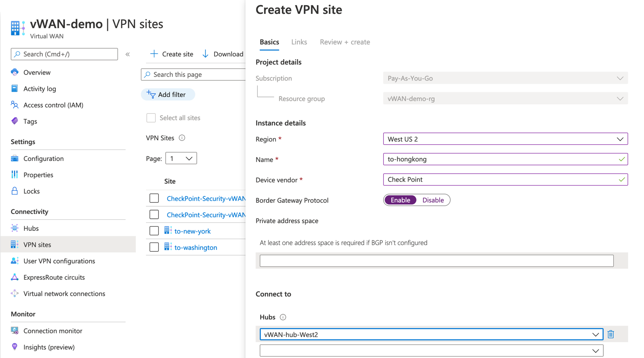Image resolution: width=644 pixels, height=358 pixels.
Task: Click the ExpressRoute circuits triangle icon
Action: pyautogui.click(x=15, y=277)
